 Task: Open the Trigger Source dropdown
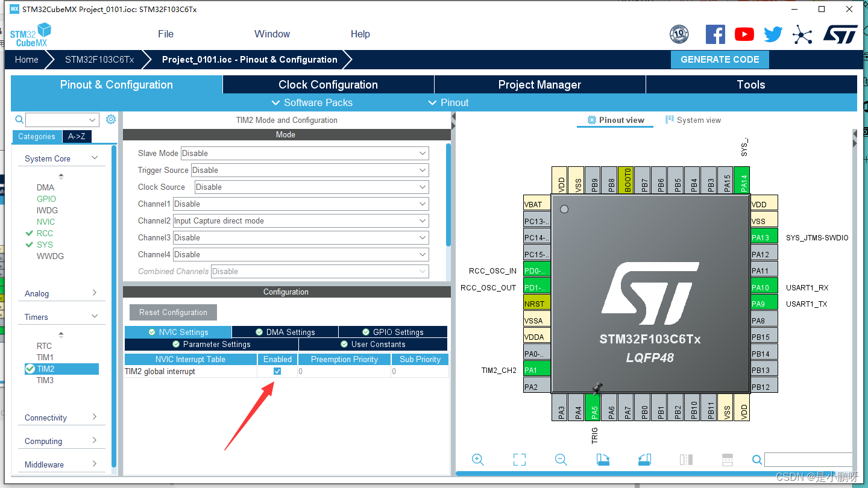(310, 170)
